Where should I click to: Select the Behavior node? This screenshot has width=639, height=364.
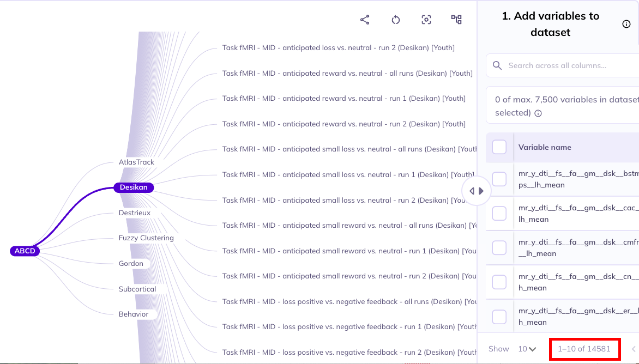134,314
